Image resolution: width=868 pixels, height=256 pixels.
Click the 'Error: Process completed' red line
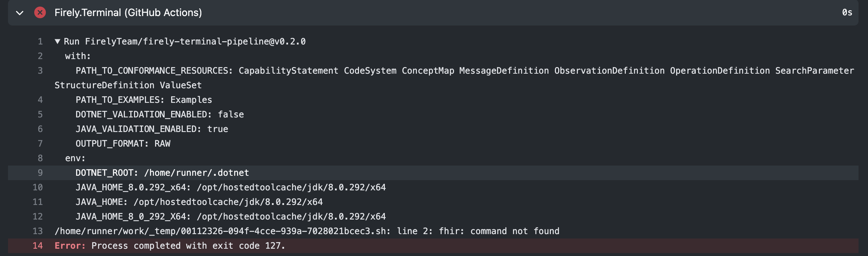(x=170, y=246)
